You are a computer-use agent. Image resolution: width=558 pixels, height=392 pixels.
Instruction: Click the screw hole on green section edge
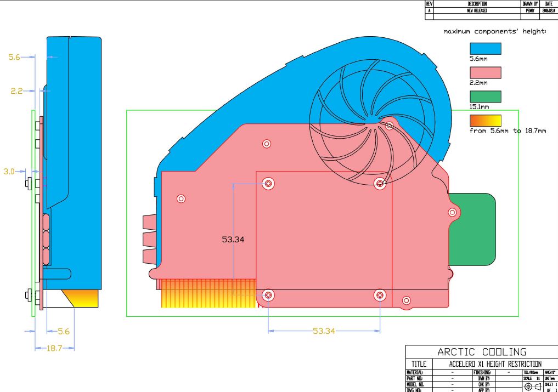452,212
